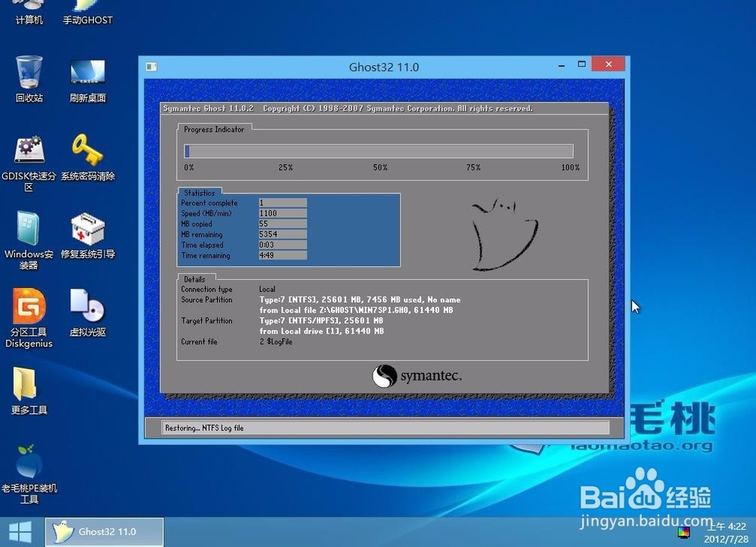
Task: Select the Ghost32 11.0 taskbar button
Action: [104, 532]
